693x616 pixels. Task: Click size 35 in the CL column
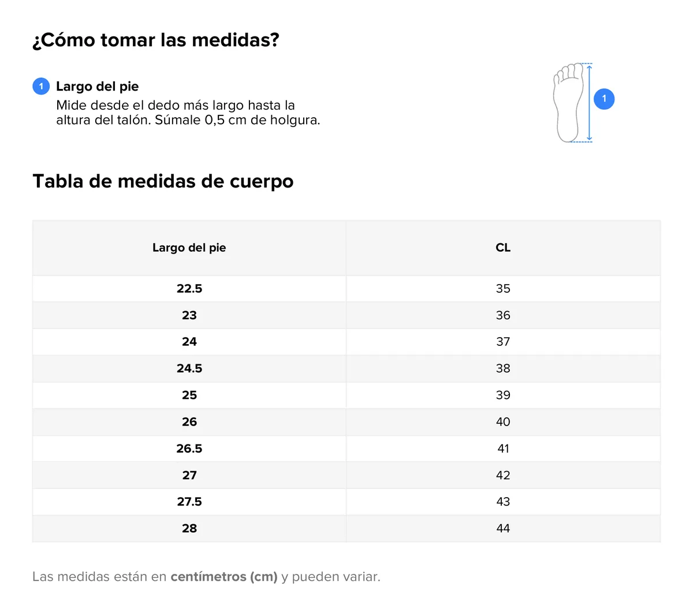(x=503, y=289)
